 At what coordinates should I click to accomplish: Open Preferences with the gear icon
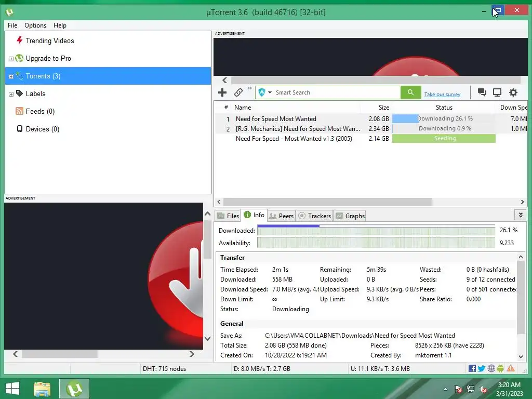point(513,92)
